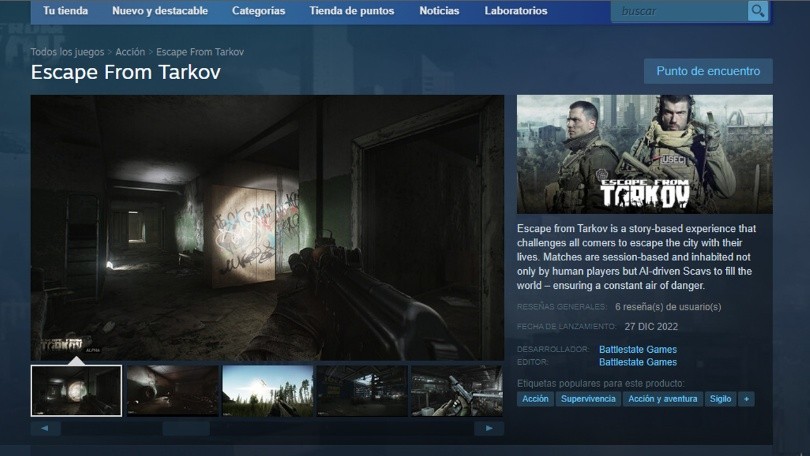Viewport: 810px width, 456px height.
Task: Select the outdoor forest screenshot thumbnail
Action: click(x=268, y=390)
